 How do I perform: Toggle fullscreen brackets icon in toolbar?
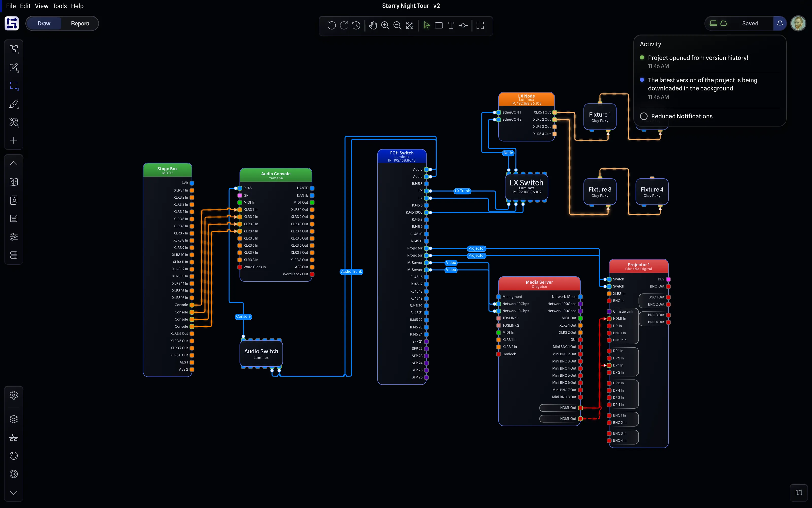480,25
